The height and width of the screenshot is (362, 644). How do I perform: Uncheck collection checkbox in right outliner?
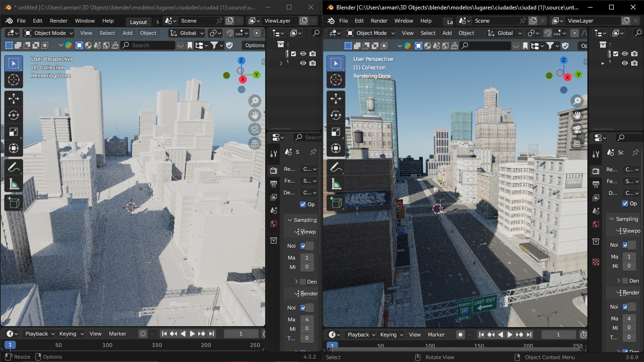coord(616,54)
